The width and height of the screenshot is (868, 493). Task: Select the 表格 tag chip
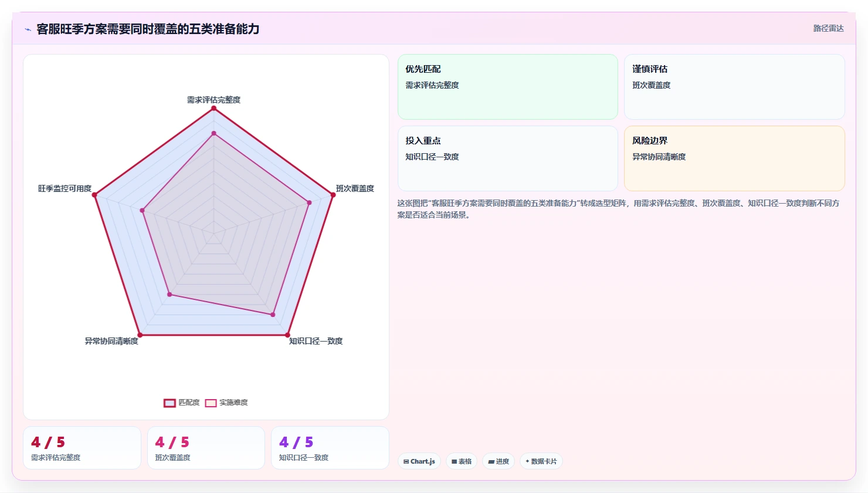tap(462, 461)
